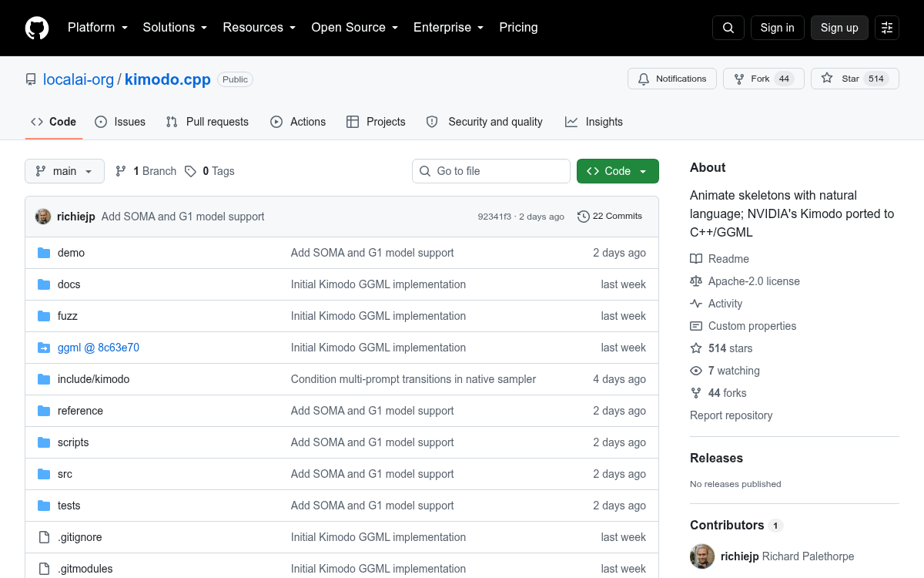Click the Sign up button
This screenshot has width=924, height=578.
coord(839,28)
